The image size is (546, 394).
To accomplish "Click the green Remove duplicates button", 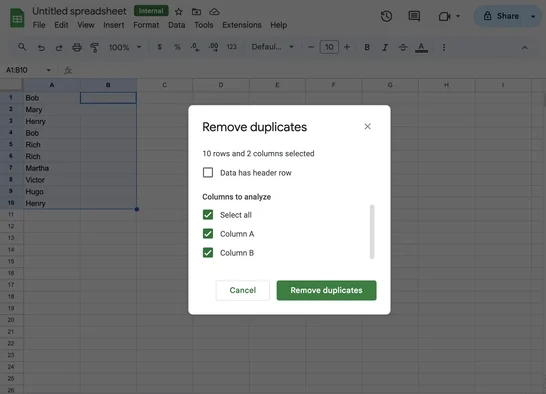I will (x=326, y=290).
